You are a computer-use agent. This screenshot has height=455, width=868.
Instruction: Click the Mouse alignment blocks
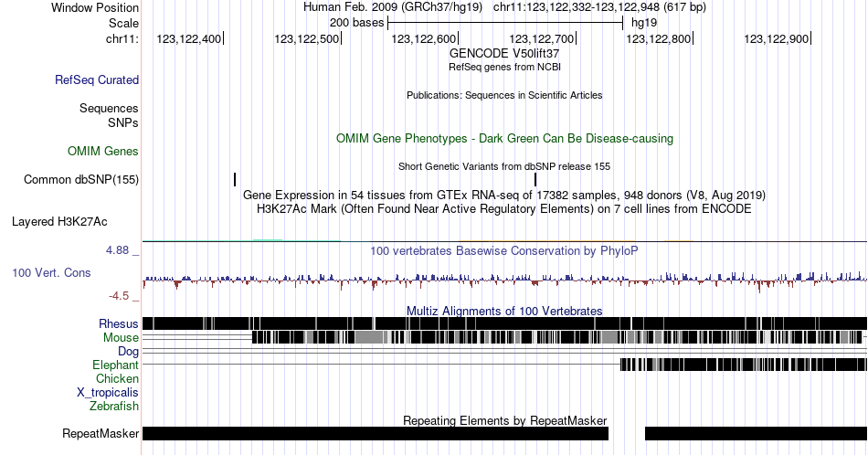click(557, 337)
